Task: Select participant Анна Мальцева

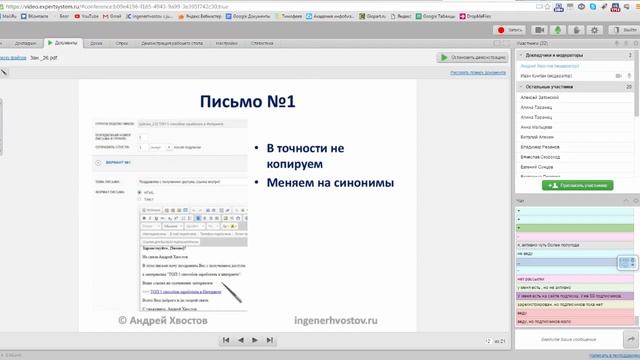Action: [x=536, y=127]
